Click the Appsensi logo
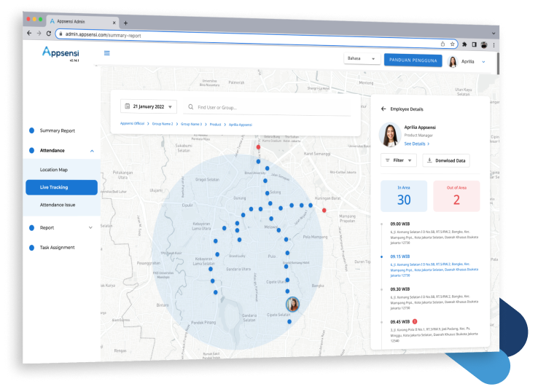 [61, 52]
